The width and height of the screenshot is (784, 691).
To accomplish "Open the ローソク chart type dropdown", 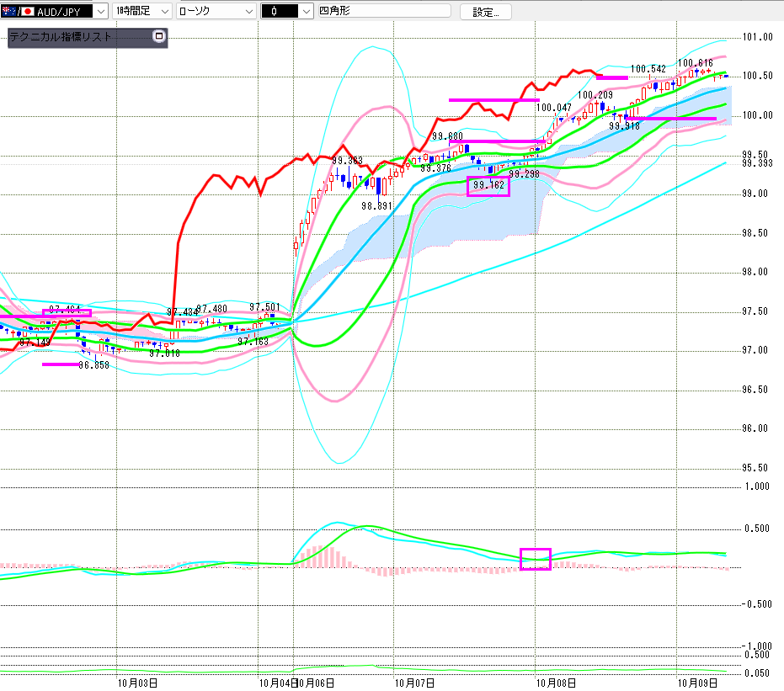I will click(248, 12).
